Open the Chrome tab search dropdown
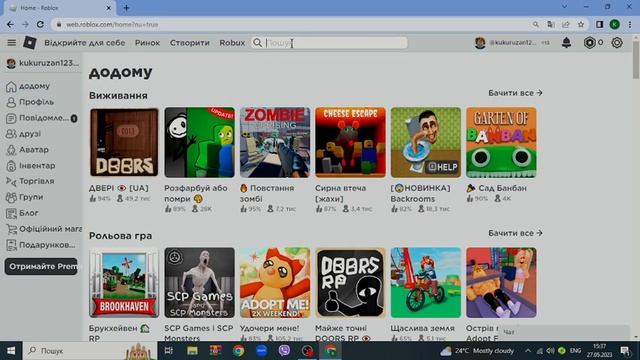This screenshot has height=360, width=640. (x=564, y=7)
